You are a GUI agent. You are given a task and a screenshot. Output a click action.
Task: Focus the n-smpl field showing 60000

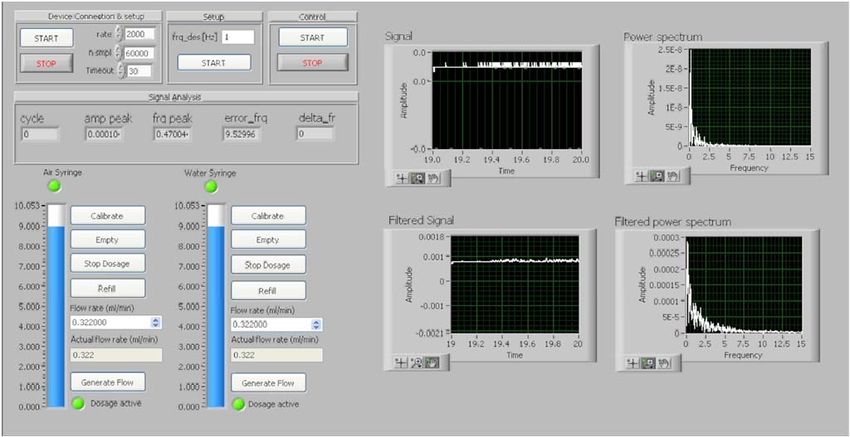pos(139,53)
